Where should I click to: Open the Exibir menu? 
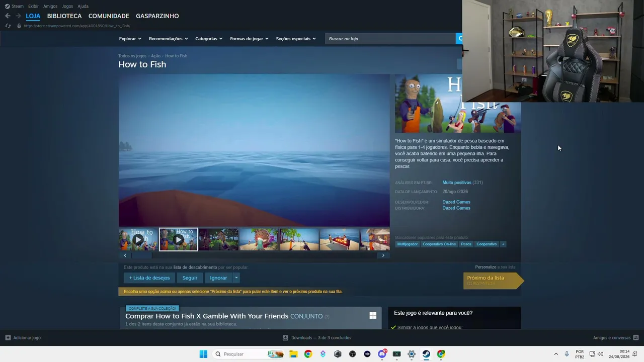(33, 6)
